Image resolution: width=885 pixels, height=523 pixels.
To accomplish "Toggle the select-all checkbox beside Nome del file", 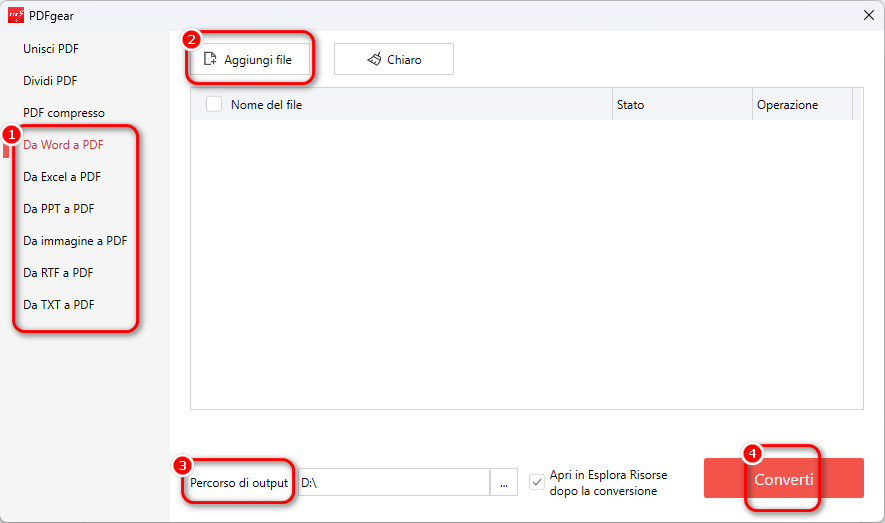I will click(214, 104).
